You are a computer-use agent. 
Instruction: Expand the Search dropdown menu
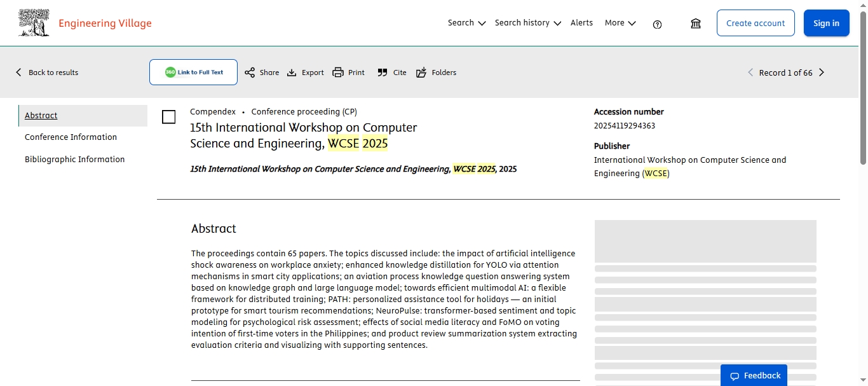pos(466,23)
